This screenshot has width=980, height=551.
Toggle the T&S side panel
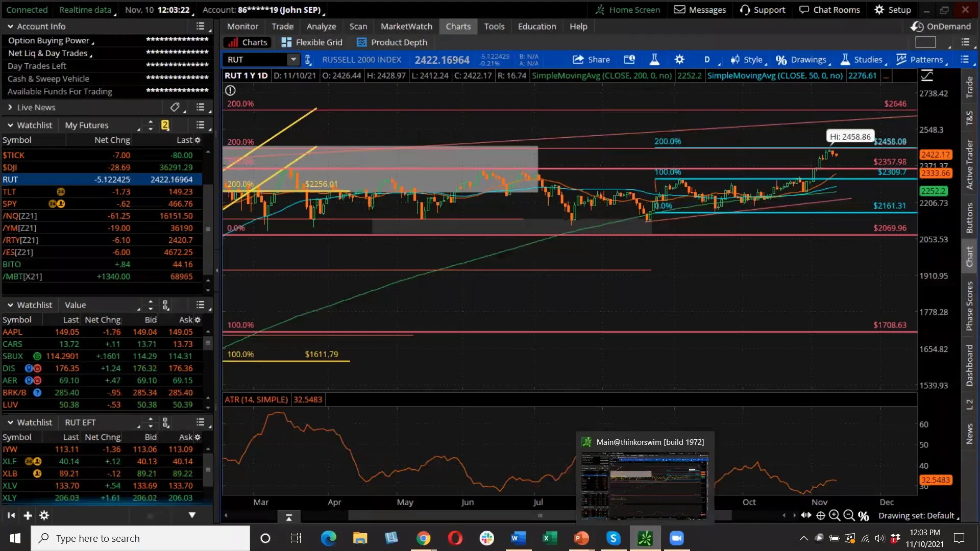point(969,118)
